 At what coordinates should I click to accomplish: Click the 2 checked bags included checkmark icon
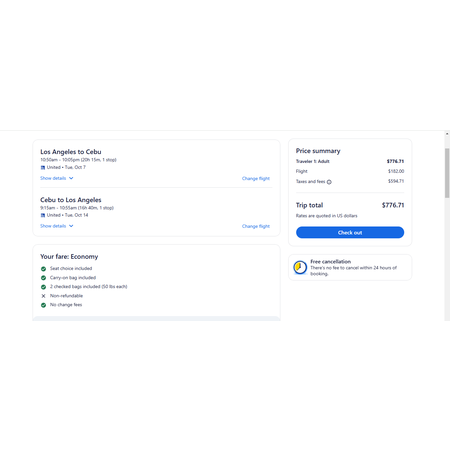(x=43, y=287)
